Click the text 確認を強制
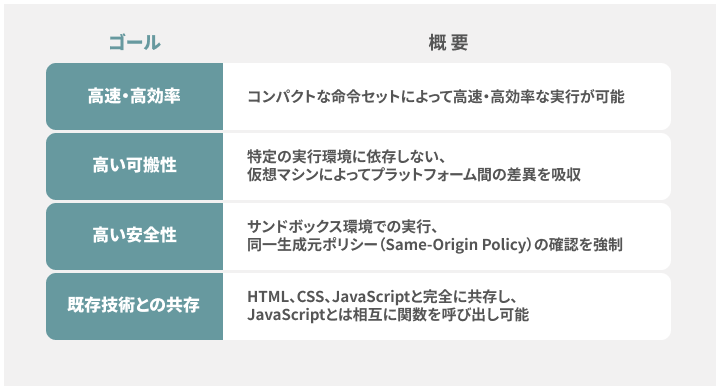The width and height of the screenshot is (720, 390). point(585,245)
